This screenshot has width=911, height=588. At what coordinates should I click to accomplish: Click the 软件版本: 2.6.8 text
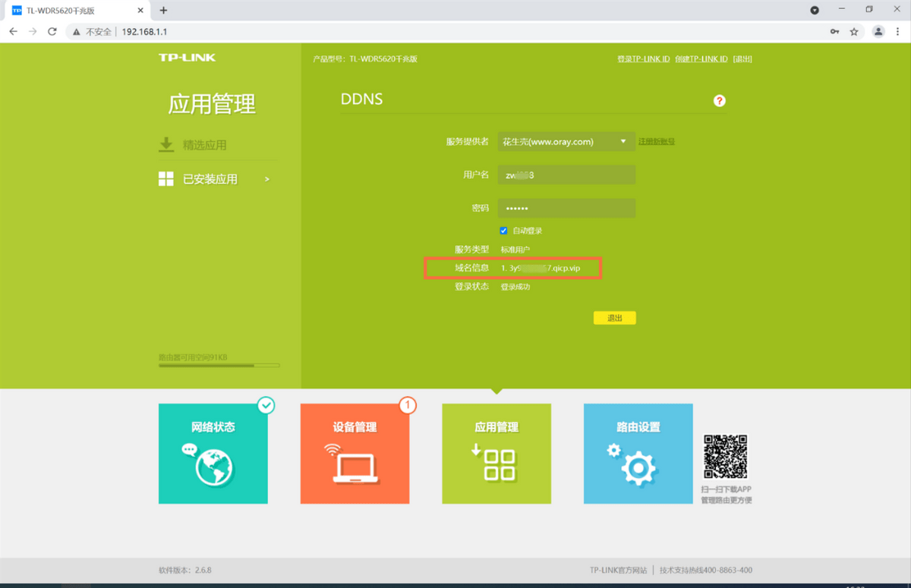[185, 570]
